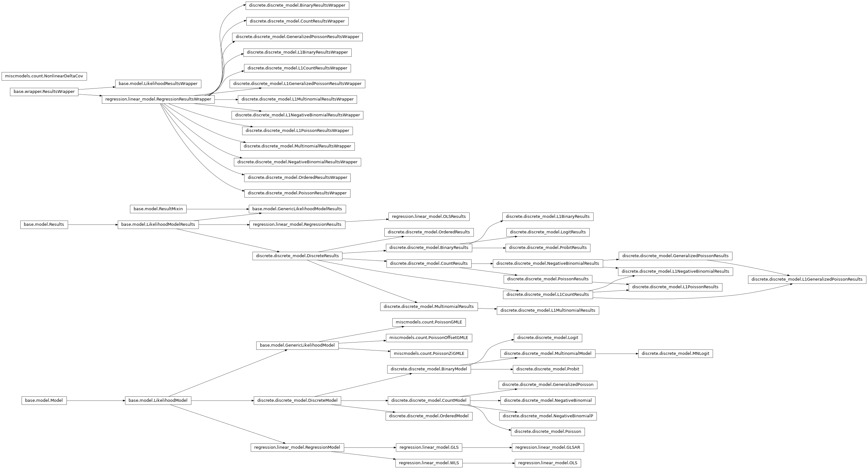Click discrete.discrete_model.GeneralizedPoisson node
Screen dimensions: 868x469
click(x=547, y=384)
